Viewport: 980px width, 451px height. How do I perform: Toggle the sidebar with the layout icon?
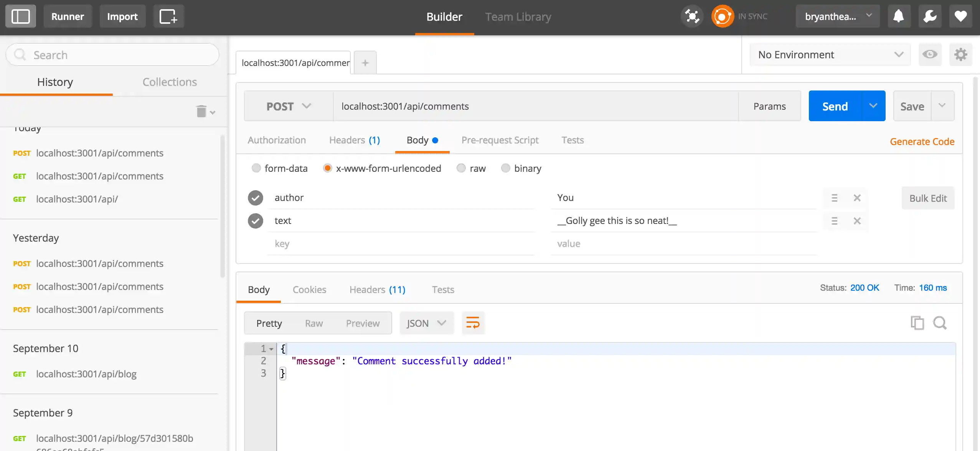(x=21, y=16)
